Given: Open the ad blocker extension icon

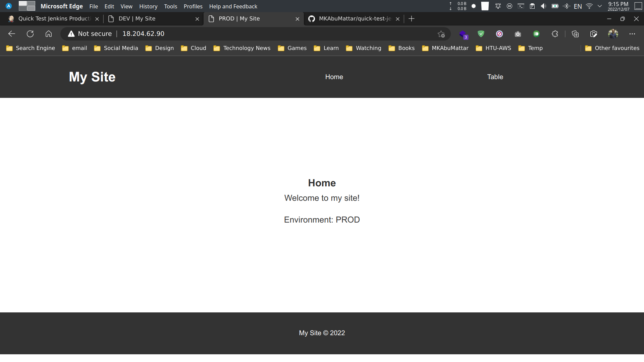Looking at the screenshot, I should pyautogui.click(x=500, y=34).
